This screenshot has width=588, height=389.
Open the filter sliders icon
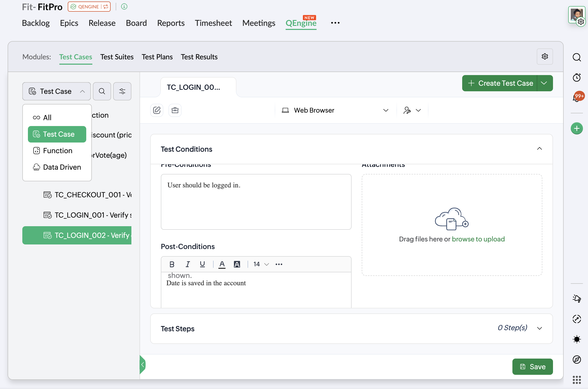click(122, 91)
